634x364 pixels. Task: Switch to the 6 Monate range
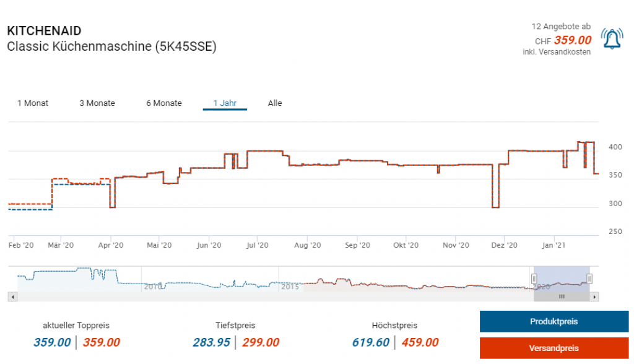(163, 103)
